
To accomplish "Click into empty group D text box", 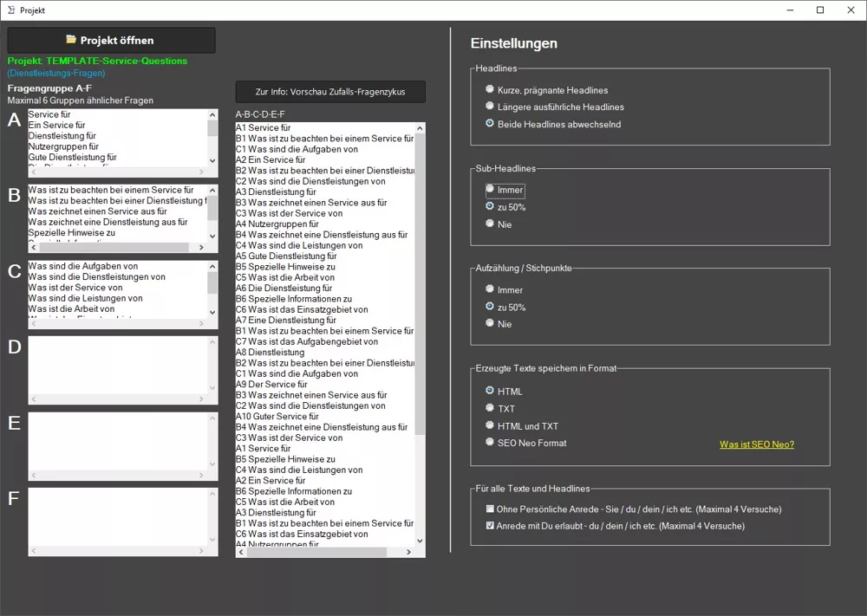I will (118, 365).
